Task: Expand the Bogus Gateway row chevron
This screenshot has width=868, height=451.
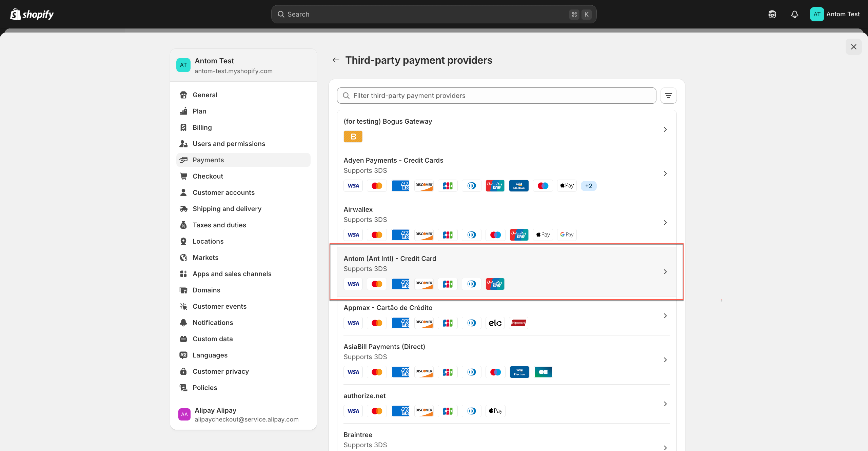Action: 665,129
